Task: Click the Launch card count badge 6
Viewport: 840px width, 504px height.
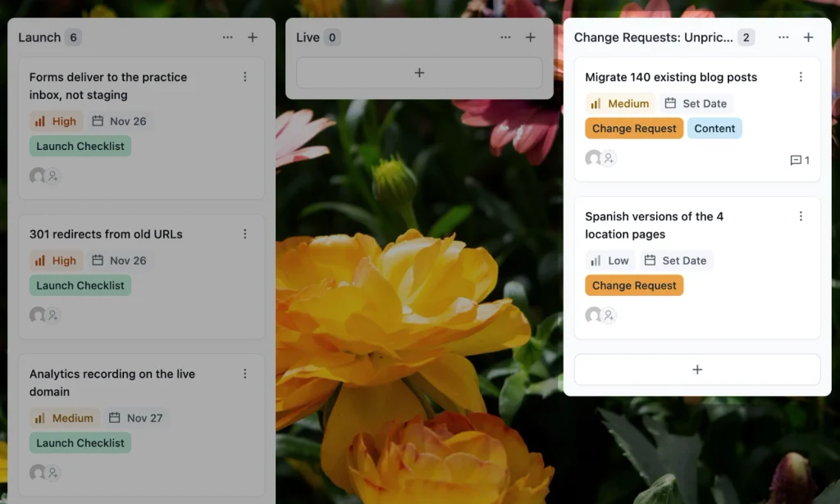Action: point(73,38)
